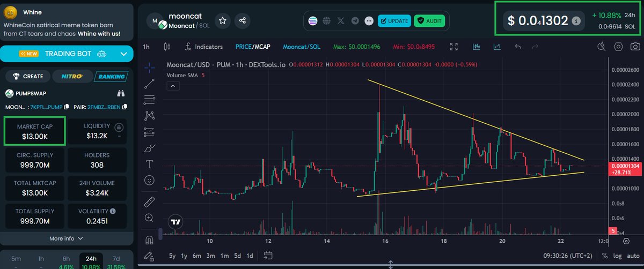The image size is (644, 269).
Task: Open the Telegram link icon
Action: click(355, 21)
